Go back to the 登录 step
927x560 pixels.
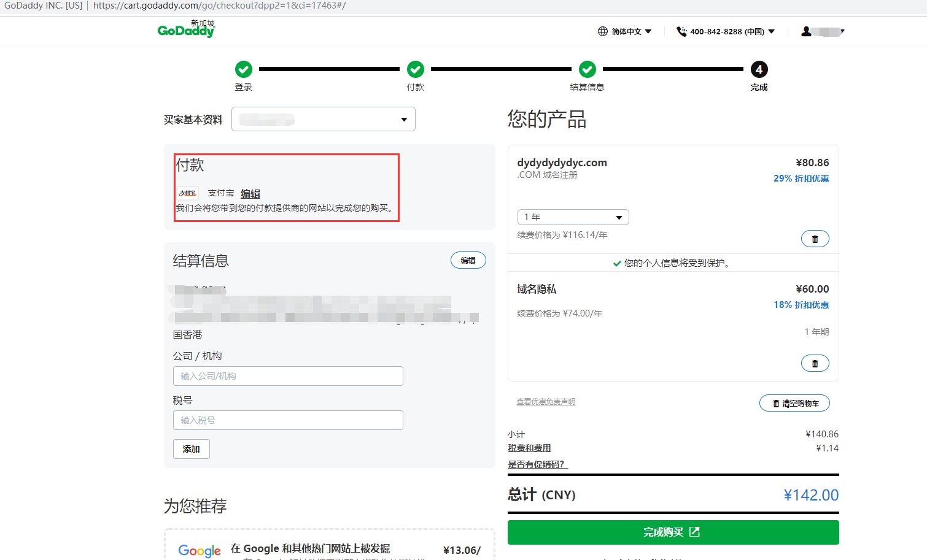coord(244,69)
